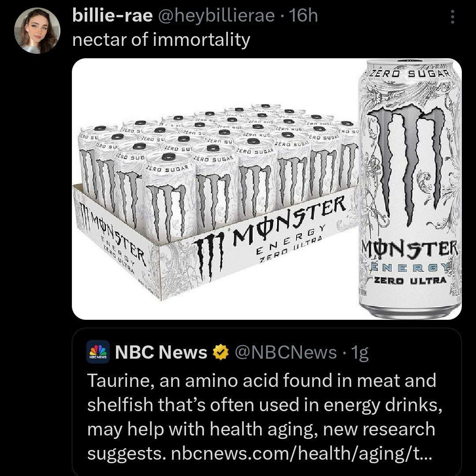Open the NBC News account name

161,352
